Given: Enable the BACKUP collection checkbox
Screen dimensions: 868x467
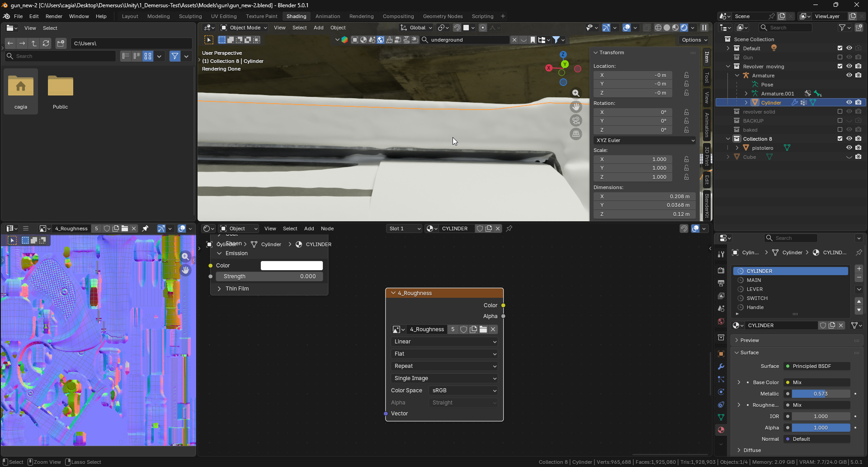Looking at the screenshot, I should (x=840, y=121).
